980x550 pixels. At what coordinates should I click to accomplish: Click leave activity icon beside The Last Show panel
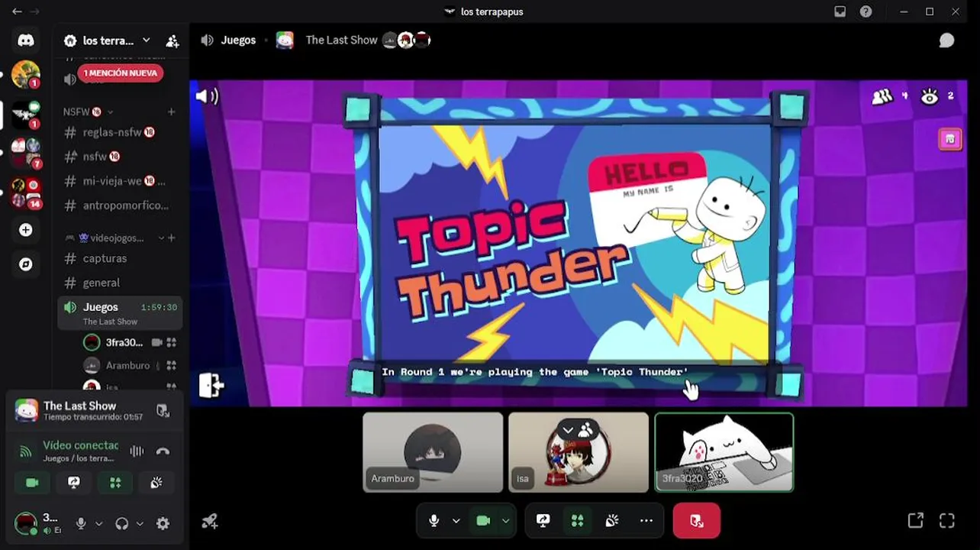click(163, 411)
